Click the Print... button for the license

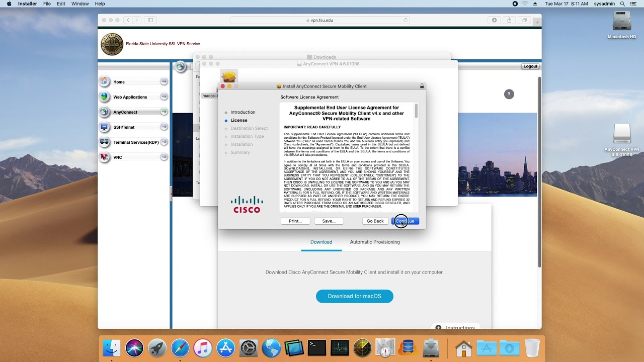tap(295, 221)
